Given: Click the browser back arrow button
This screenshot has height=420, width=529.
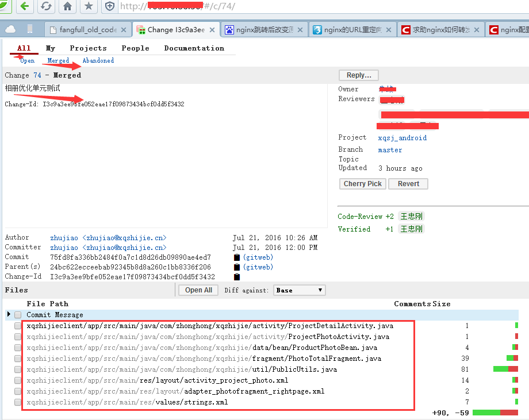Looking at the screenshot, I should 24,6.
